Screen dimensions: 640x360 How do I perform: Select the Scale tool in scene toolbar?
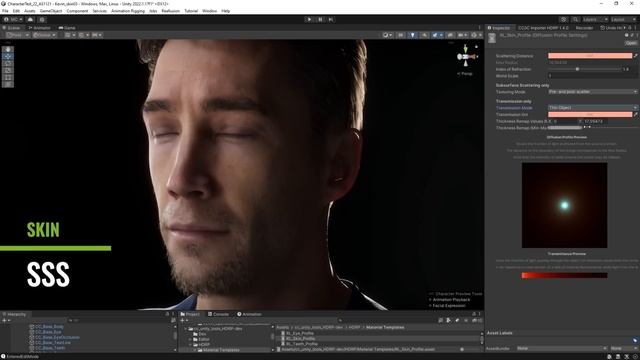(8, 70)
